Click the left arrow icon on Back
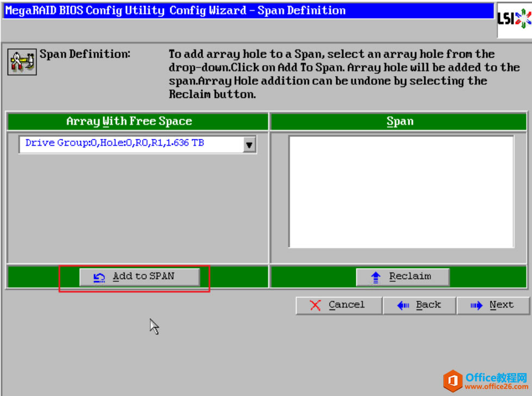Screen dimensions: 532x396 404,305
